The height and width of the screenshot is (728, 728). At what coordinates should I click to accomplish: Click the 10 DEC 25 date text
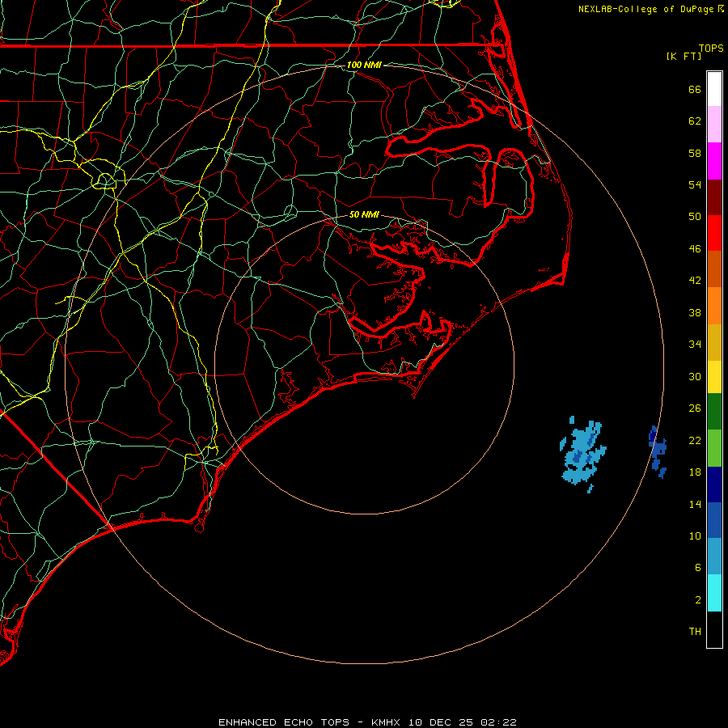tap(441, 722)
